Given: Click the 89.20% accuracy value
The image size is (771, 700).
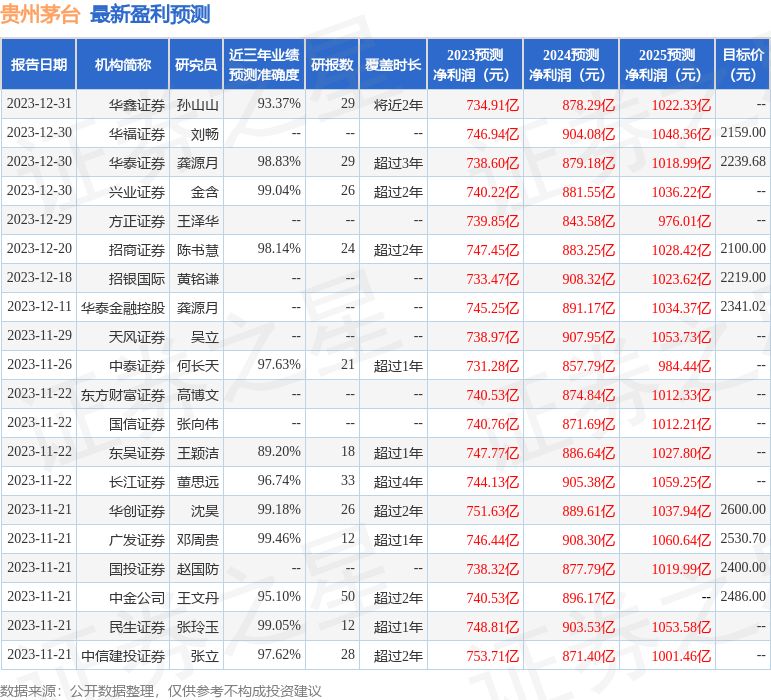Looking at the screenshot, I should [279, 452].
